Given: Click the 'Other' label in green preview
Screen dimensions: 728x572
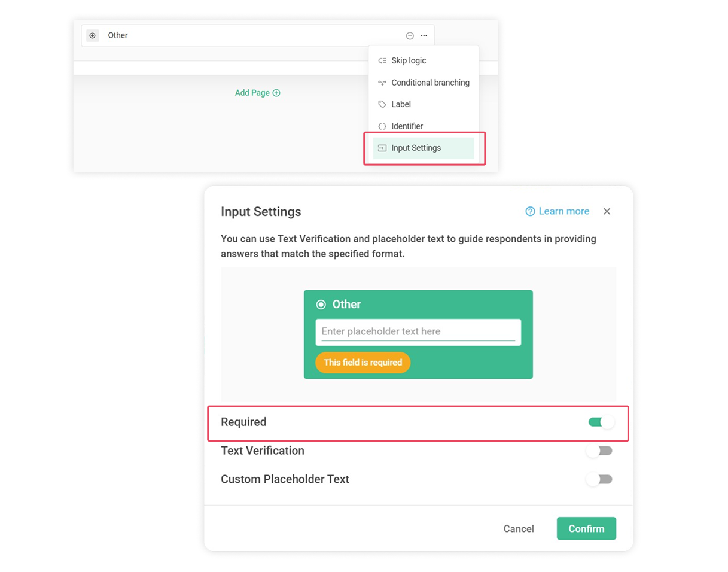Looking at the screenshot, I should pos(346,305).
